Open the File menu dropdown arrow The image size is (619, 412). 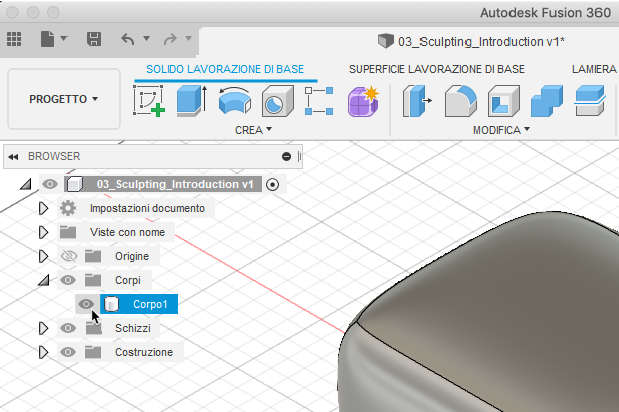click(x=64, y=38)
